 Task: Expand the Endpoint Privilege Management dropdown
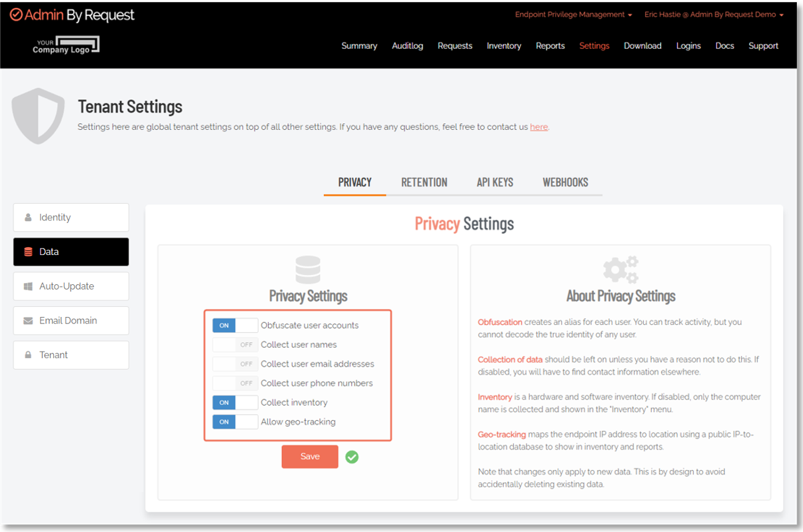(x=573, y=15)
